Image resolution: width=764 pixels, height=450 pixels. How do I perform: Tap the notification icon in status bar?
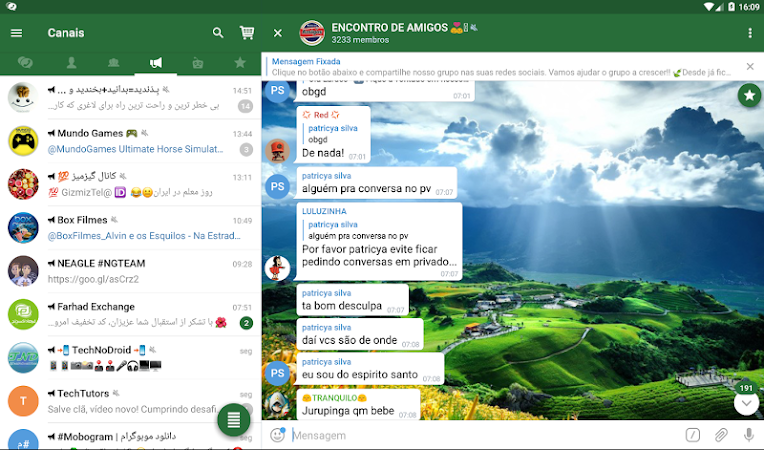pos(11,6)
